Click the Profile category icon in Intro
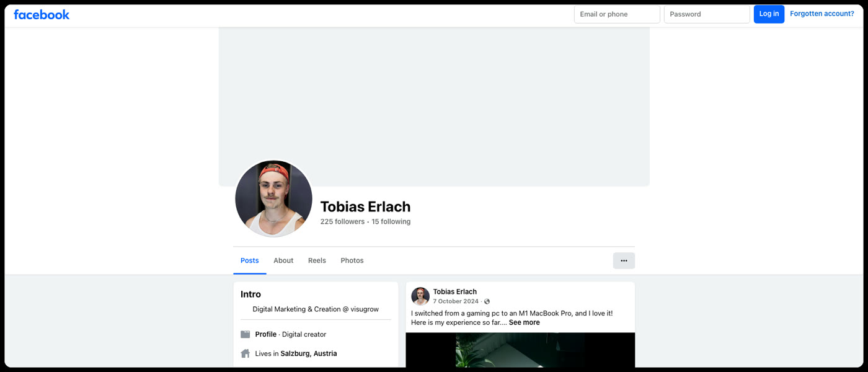Screen dimensions: 868x372 pos(246,334)
